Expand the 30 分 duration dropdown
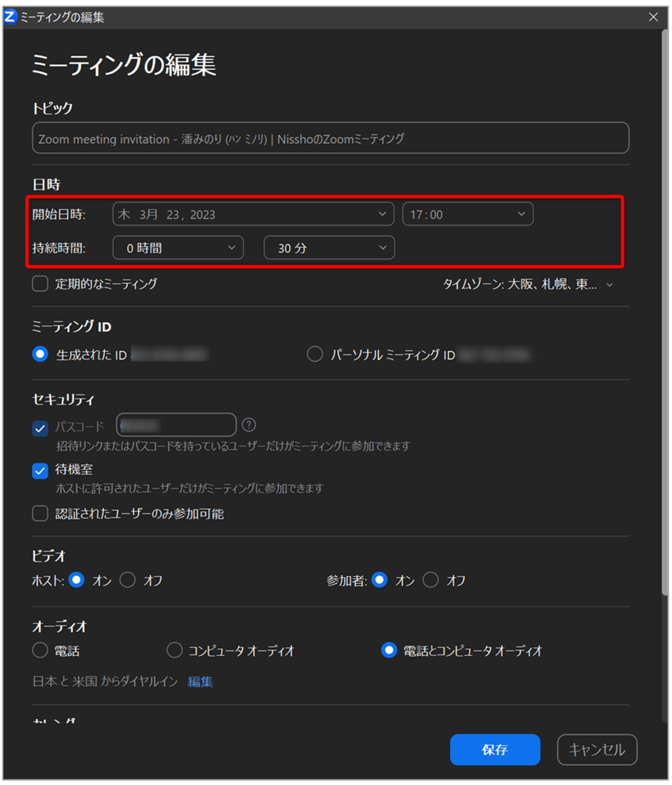Viewport: 672px width, 785px height. pos(329,248)
